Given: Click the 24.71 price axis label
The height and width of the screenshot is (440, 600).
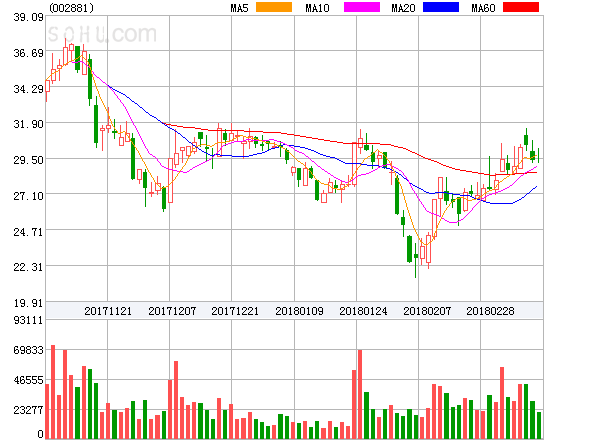Looking at the screenshot, I should [x=28, y=232].
